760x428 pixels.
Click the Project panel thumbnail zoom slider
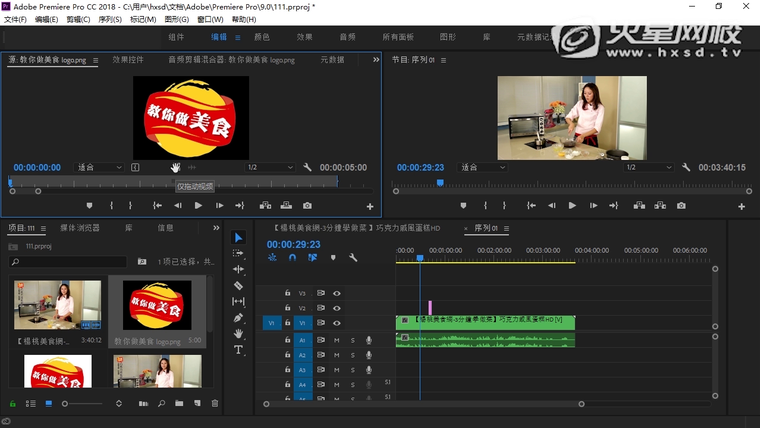click(66, 403)
